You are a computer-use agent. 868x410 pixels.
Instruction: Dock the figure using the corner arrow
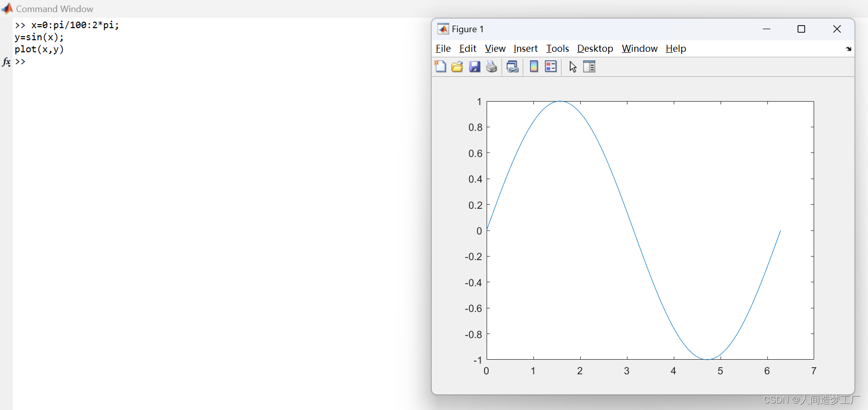848,49
